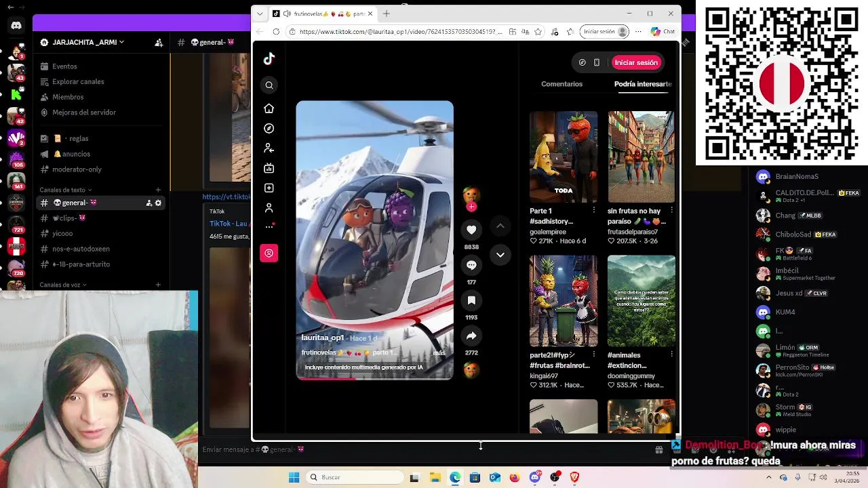Add page to favorites with star icon

538,32
